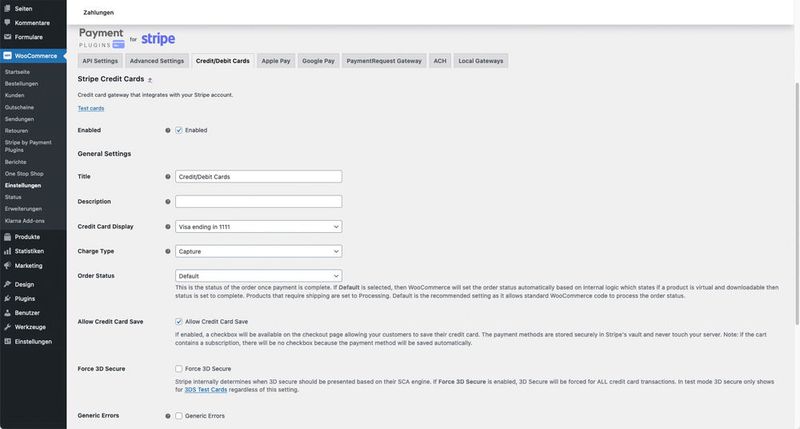This screenshot has width=800, height=429.
Task: Open WooCommerce Einstellungen submenu item
Action: (23, 185)
